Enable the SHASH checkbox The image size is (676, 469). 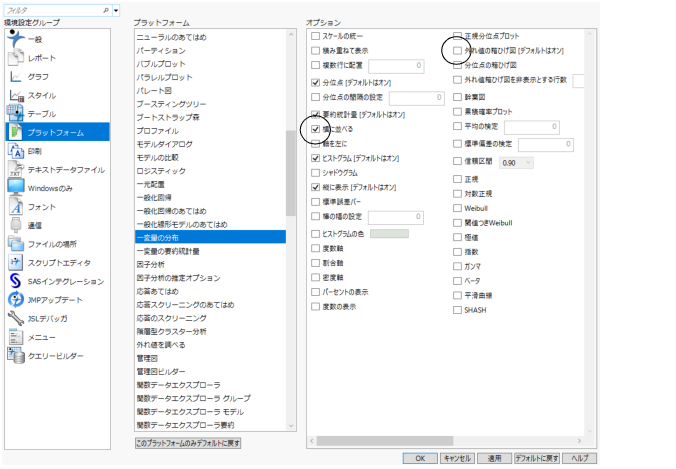[457, 310]
